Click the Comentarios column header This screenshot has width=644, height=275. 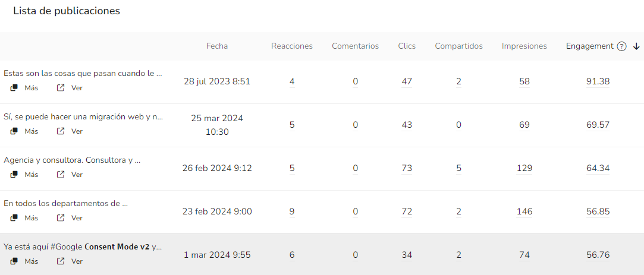click(355, 46)
